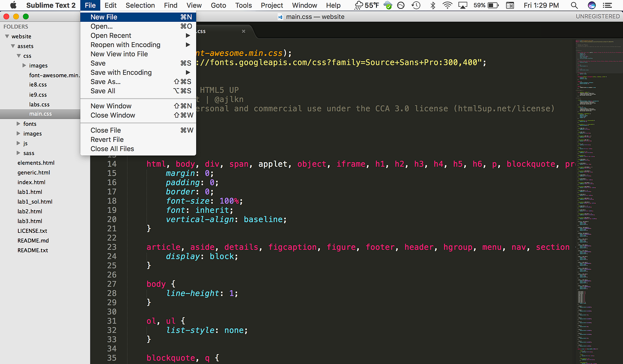The height and width of the screenshot is (364, 623).
Task: Expand the fonts folder
Action: (x=19, y=124)
